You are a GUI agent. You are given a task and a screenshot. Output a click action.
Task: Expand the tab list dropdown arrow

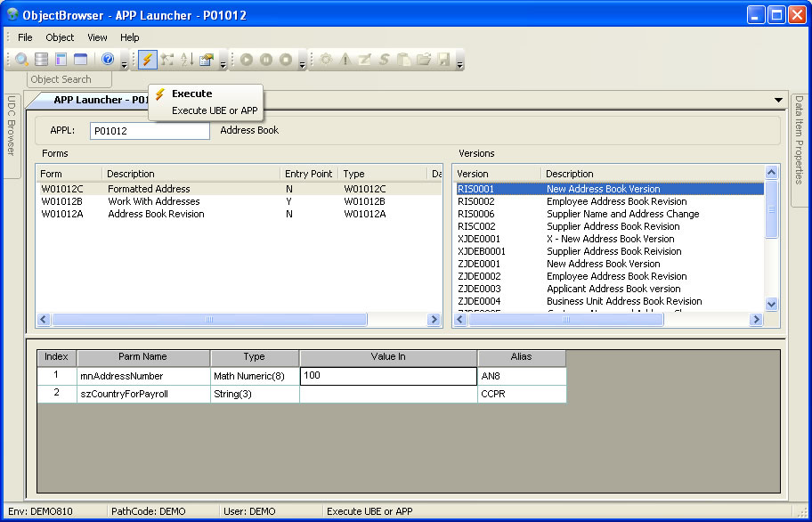coord(779,100)
